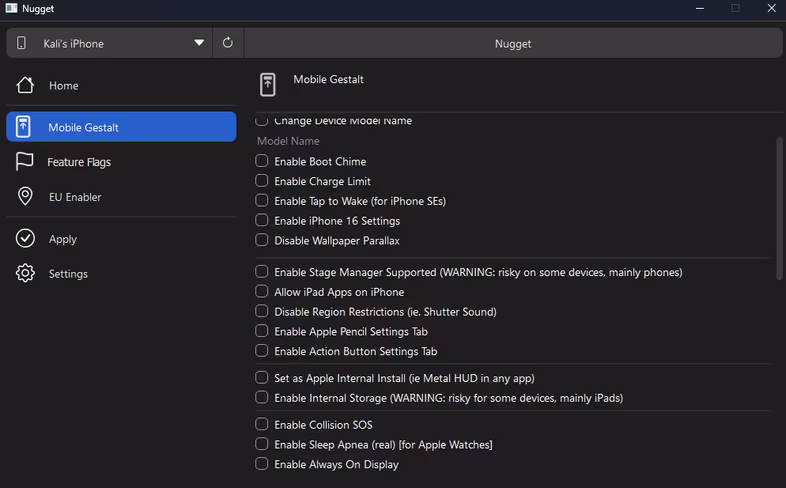The width and height of the screenshot is (786, 488).
Task: Click the options list vertical scrollbar
Action: point(779,208)
